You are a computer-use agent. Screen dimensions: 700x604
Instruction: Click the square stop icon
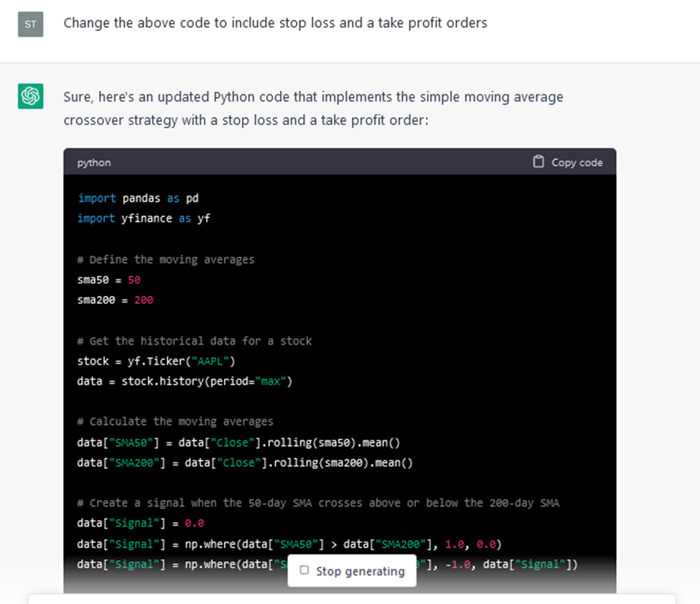[x=304, y=570]
